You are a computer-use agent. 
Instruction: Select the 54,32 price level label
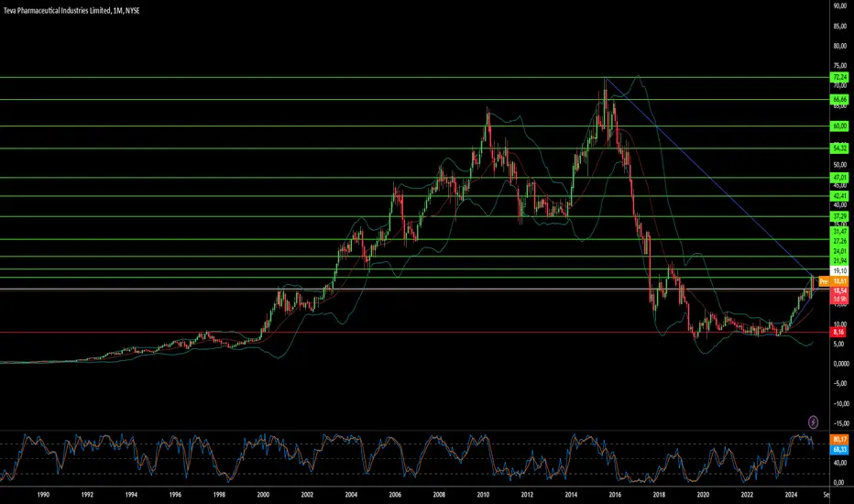click(x=838, y=148)
